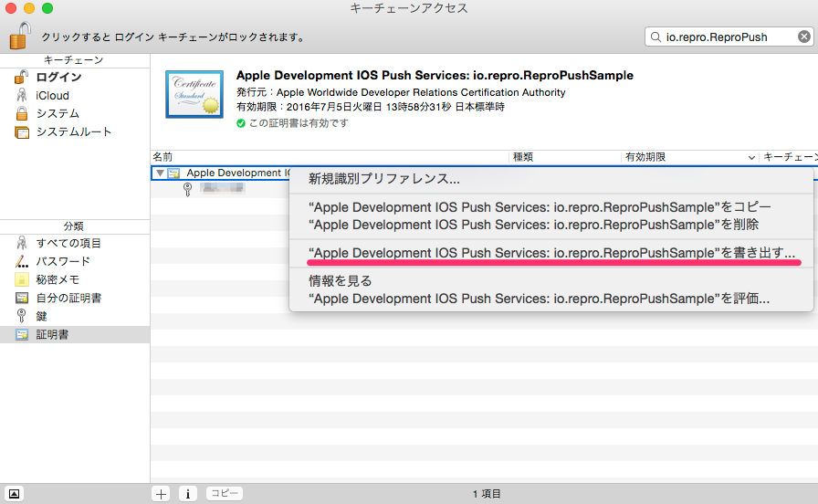Click the 有効期限 expiry date line
The width and height of the screenshot is (818, 504).
pyautogui.click(x=371, y=107)
